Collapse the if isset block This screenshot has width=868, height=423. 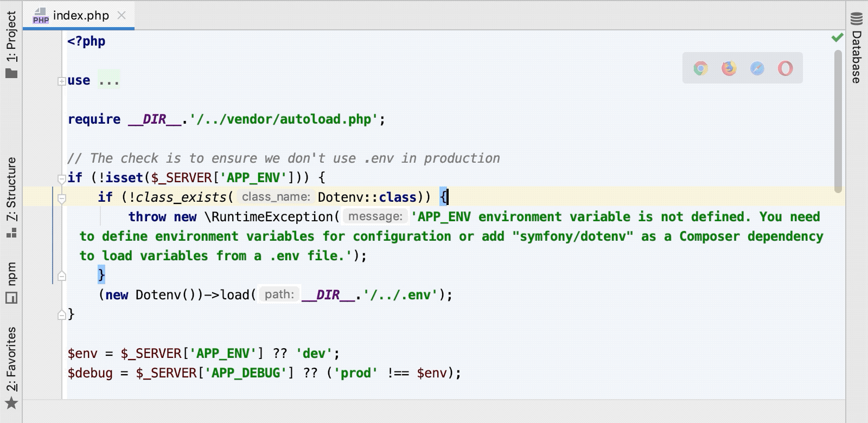coord(62,178)
